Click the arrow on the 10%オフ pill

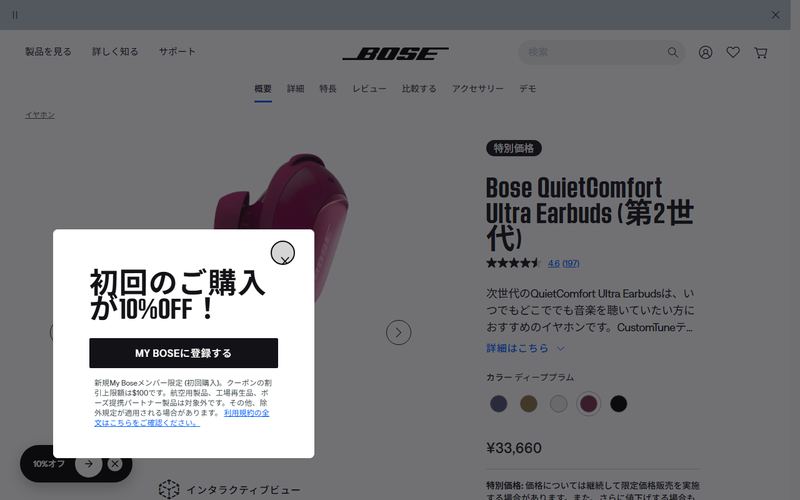pos(89,464)
